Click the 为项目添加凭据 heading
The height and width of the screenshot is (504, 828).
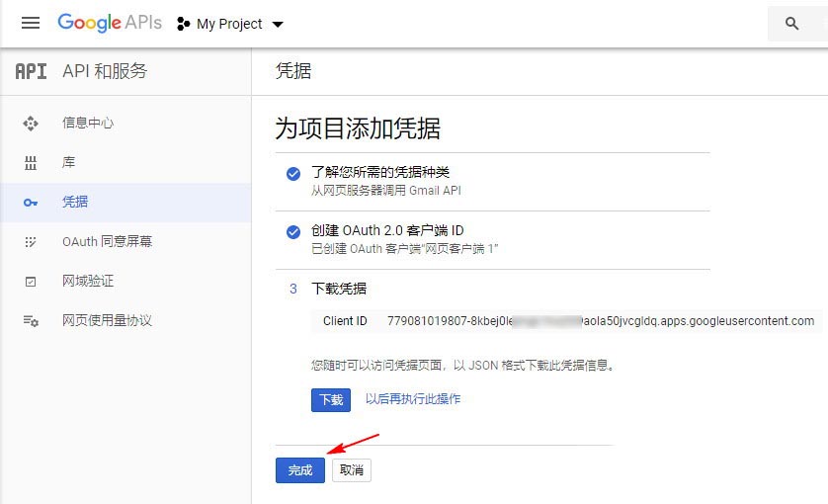[358, 128]
